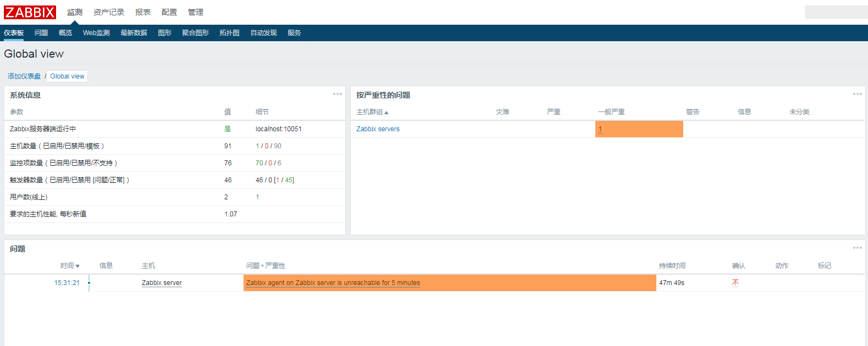The height and width of the screenshot is (346, 868).
Task: Click the 添加仪表盘 breadcrumb link
Action: (24, 76)
